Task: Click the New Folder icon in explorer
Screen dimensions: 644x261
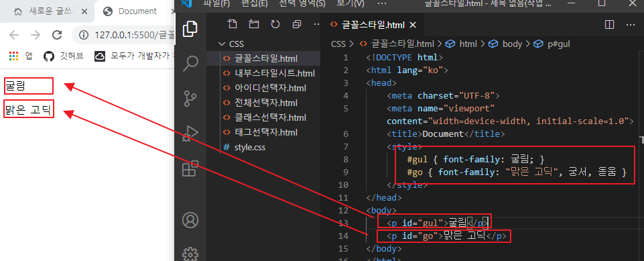Action: [x=254, y=24]
